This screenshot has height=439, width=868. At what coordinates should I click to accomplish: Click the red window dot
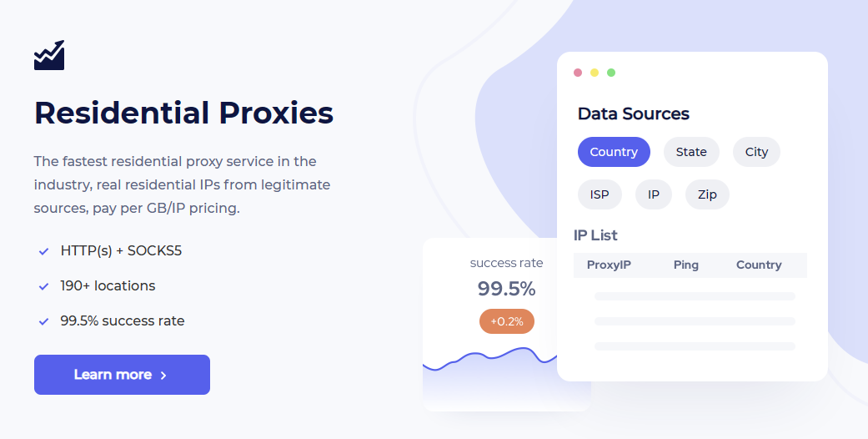click(x=578, y=73)
